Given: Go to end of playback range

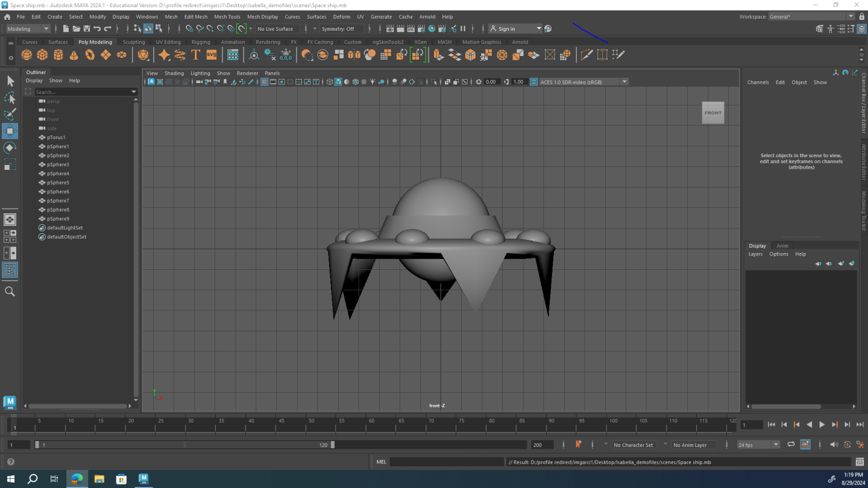Looking at the screenshot, I should pyautogui.click(x=860, y=425).
